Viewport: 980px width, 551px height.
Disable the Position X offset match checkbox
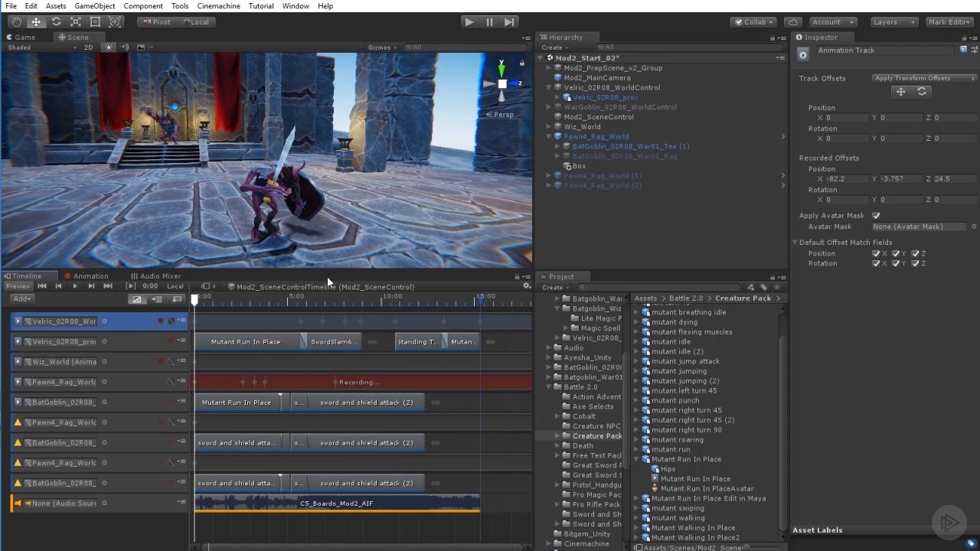point(877,253)
